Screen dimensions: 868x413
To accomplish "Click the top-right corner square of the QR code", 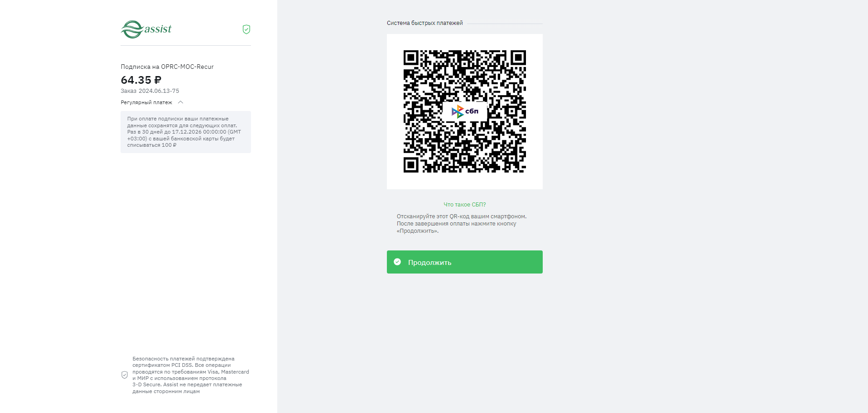I will click(518, 58).
